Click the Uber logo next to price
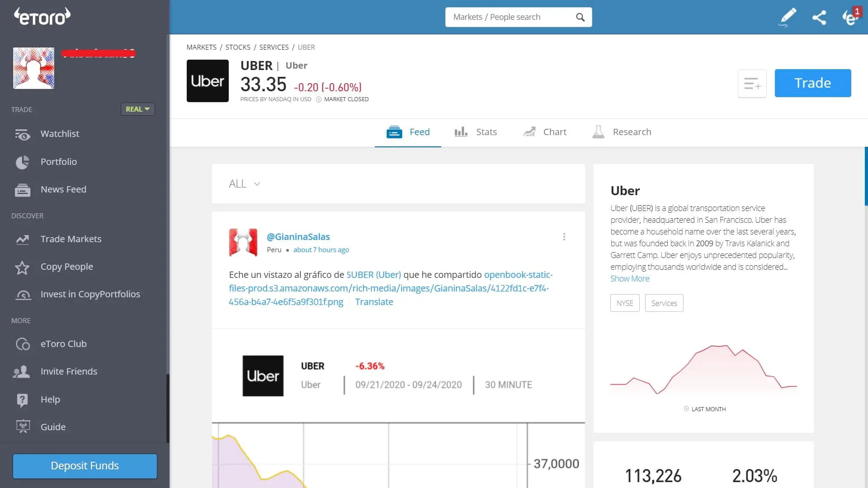The height and width of the screenshot is (488, 868). coord(208,81)
